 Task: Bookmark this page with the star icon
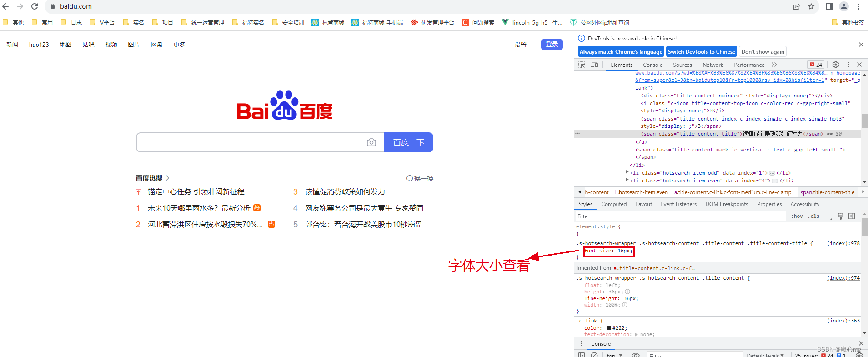811,6
